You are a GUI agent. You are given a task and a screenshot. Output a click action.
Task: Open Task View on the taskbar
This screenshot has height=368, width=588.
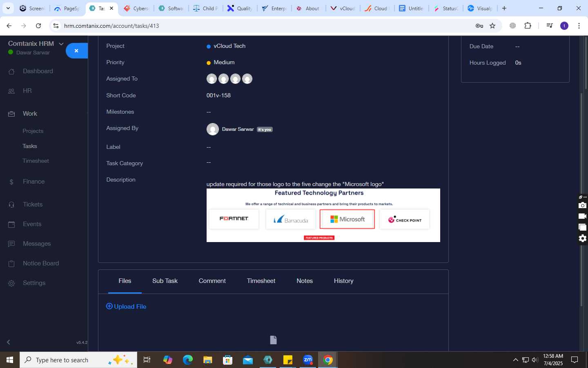[147, 360]
